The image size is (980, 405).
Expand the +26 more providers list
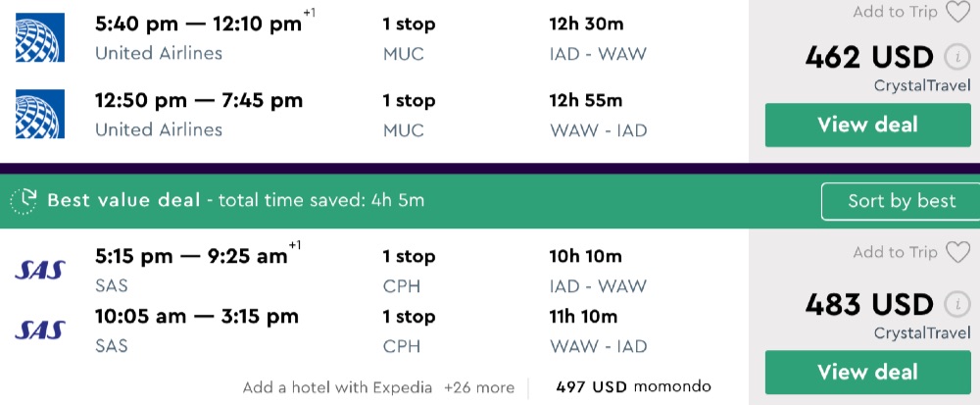tap(479, 387)
